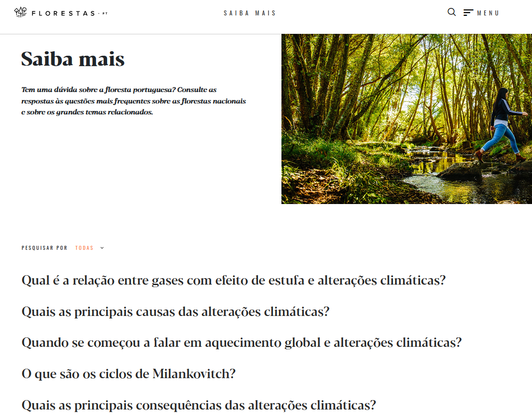
Task: Click the stream water in the forest image
Action: [441, 176]
